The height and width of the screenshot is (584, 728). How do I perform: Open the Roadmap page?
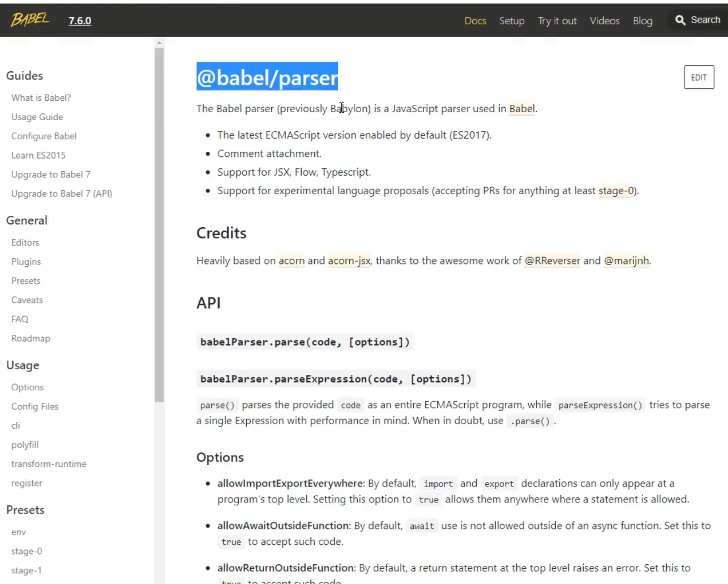(x=31, y=339)
